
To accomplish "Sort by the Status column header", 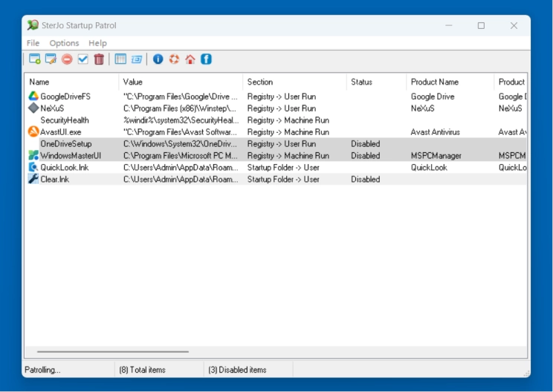I will pos(377,82).
